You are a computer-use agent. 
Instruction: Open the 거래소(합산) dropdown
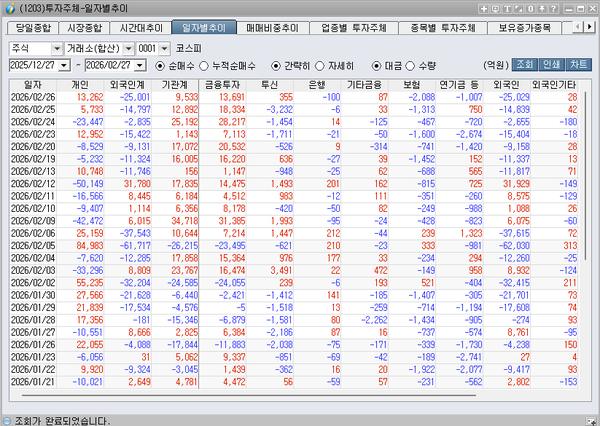129,49
